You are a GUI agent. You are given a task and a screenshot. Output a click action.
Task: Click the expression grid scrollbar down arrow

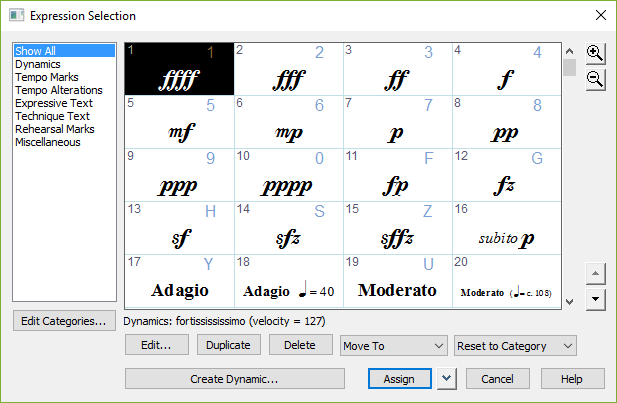(x=569, y=302)
